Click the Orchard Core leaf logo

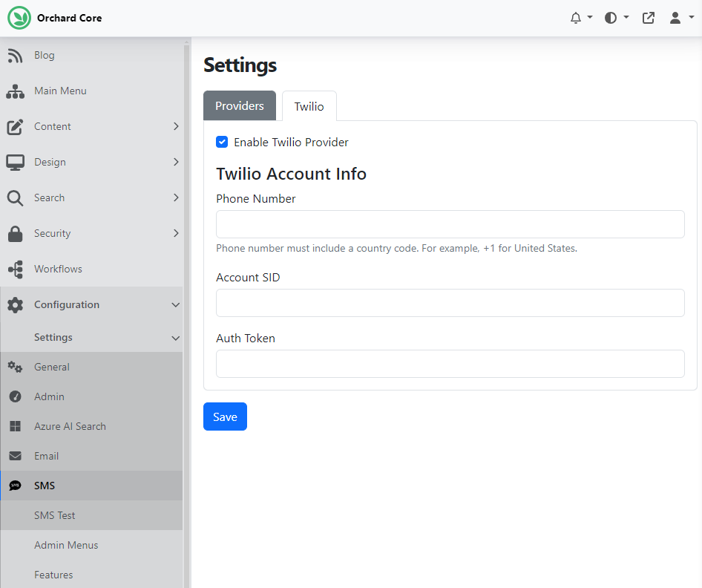[19, 18]
